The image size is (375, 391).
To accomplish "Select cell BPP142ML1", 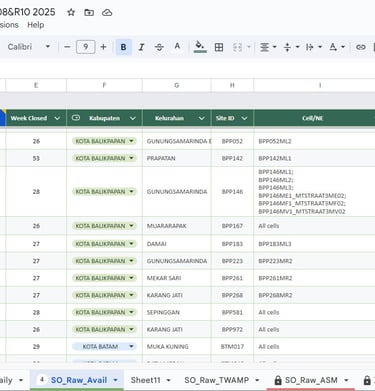I will (314, 158).
